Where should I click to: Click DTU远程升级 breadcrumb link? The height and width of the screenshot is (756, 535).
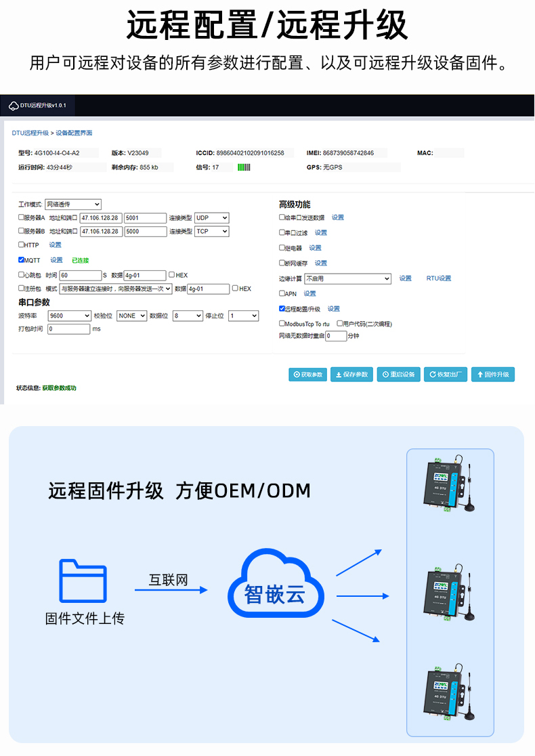point(30,133)
